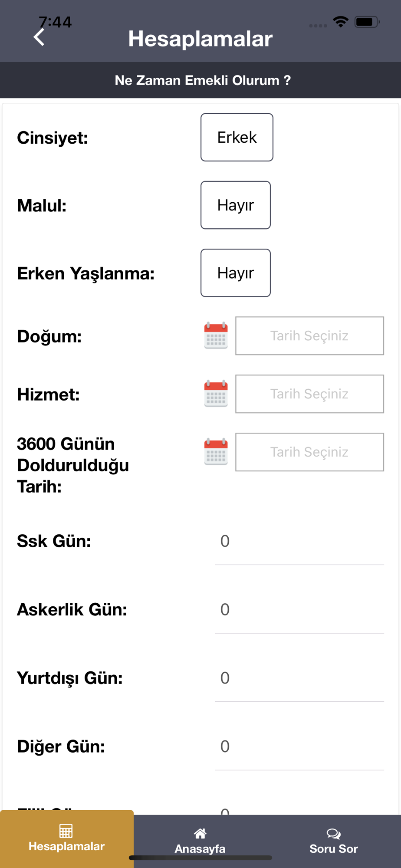Tap the Soru Sor chat bubbles icon

pyautogui.click(x=333, y=833)
